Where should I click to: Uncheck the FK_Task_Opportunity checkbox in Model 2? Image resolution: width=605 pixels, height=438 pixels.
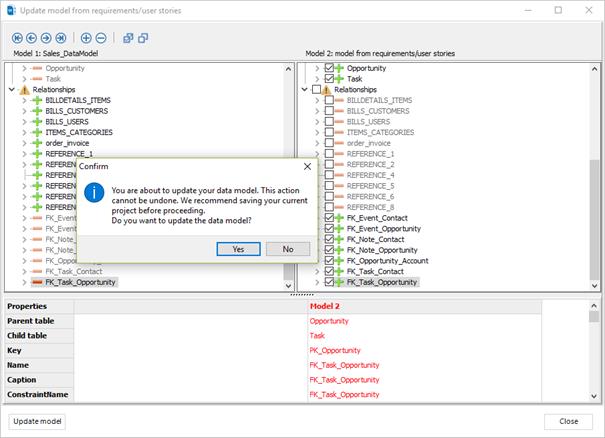tap(329, 282)
